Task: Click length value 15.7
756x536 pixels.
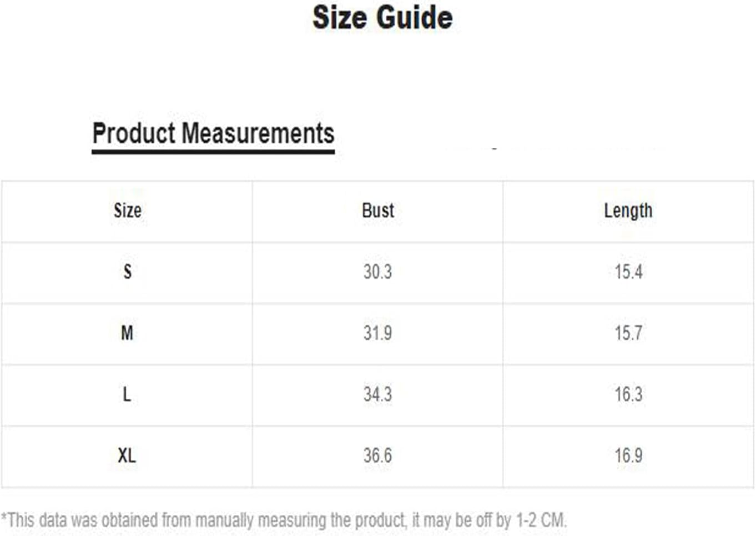Action: coord(628,333)
